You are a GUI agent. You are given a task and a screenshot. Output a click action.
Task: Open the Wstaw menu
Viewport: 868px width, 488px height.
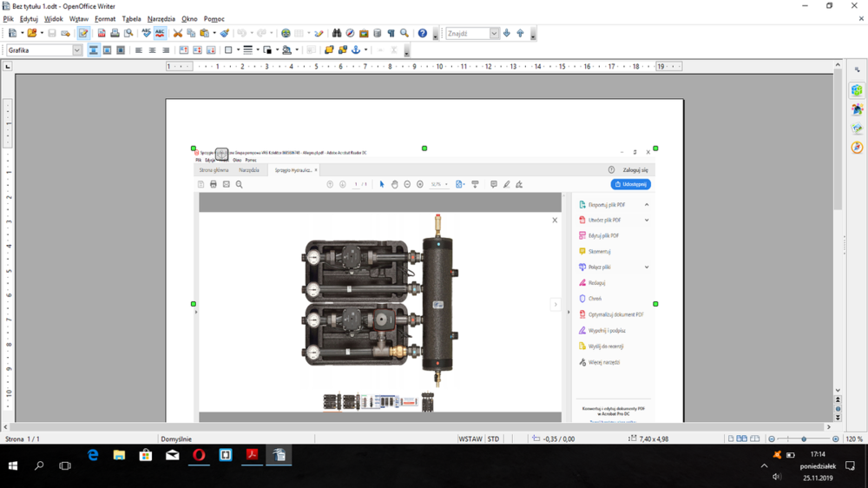pos(79,18)
